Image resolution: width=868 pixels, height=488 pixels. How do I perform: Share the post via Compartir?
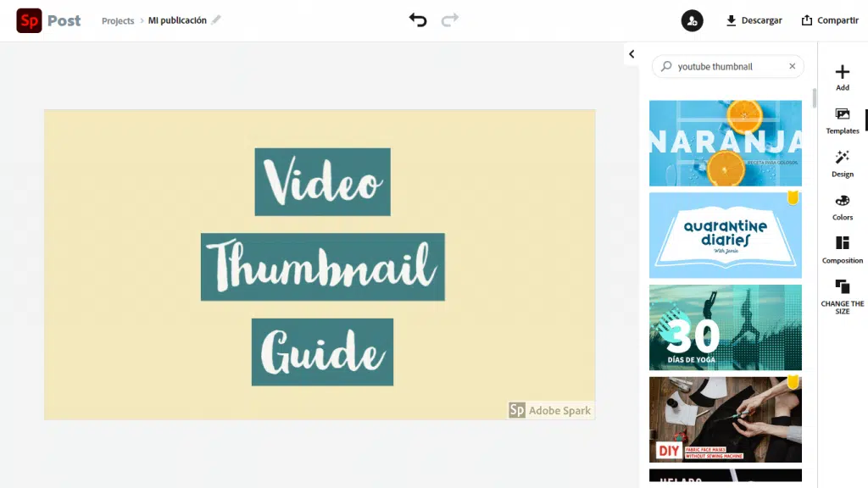tap(830, 20)
